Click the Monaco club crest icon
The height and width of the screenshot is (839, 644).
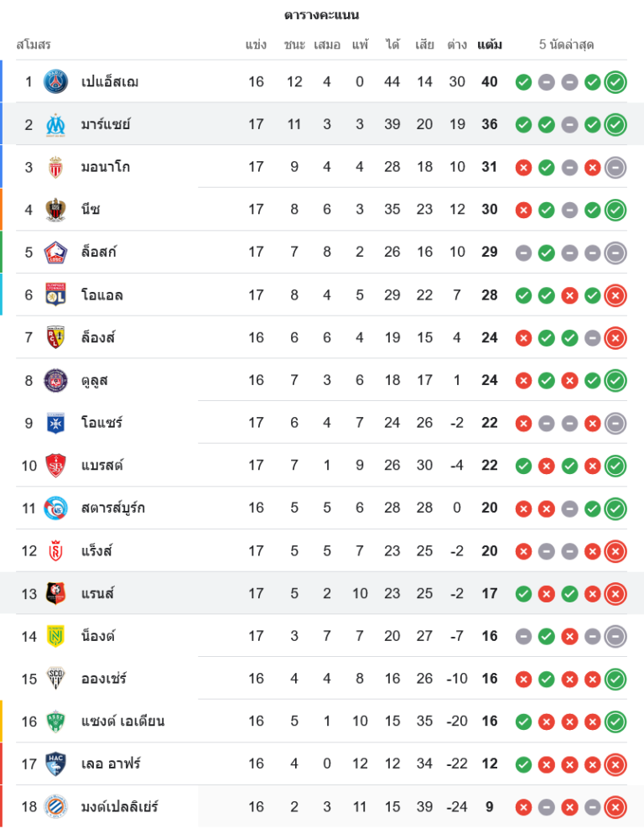click(x=56, y=167)
